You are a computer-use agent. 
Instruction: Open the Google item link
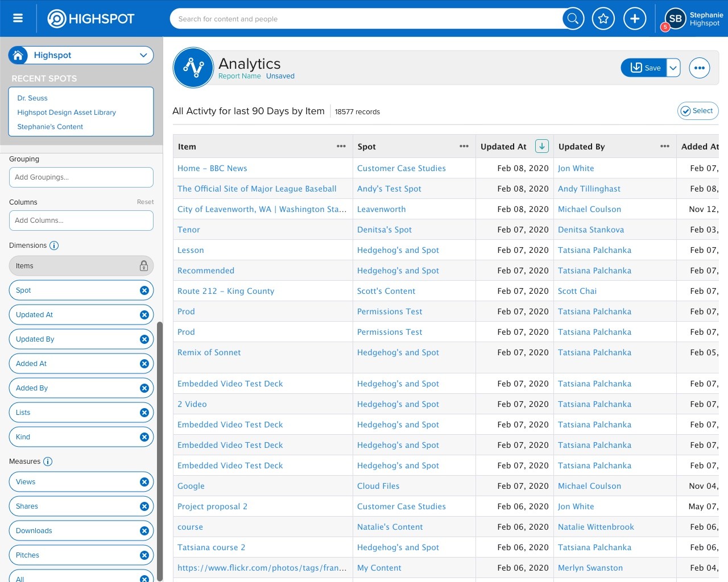click(x=191, y=486)
